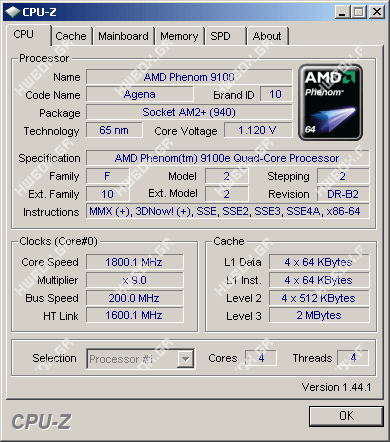Click the Name field AMD Phenom 9100
The height and width of the screenshot is (442, 390).
pyautogui.click(x=189, y=77)
